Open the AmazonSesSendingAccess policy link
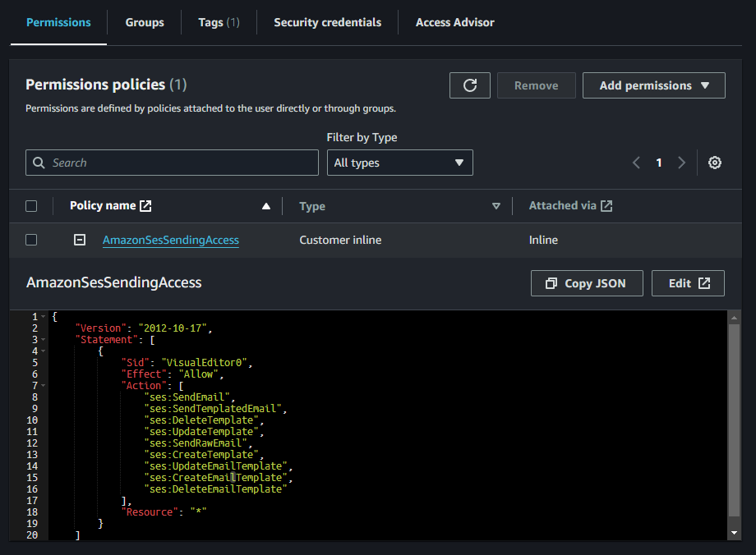 (170, 240)
